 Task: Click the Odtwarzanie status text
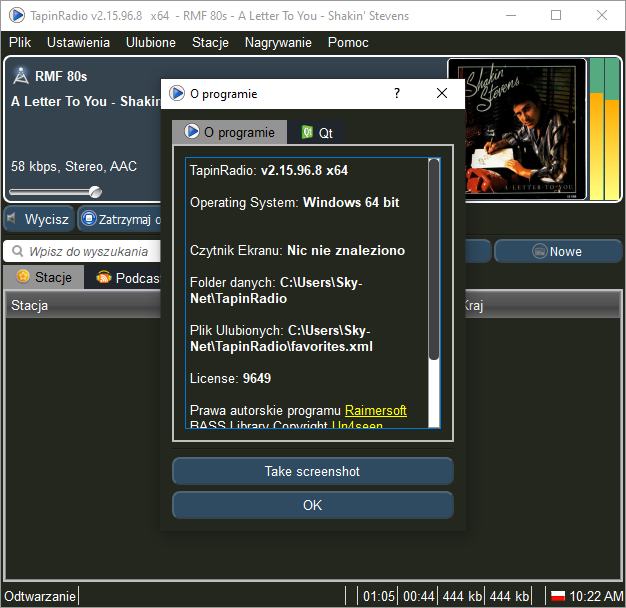(x=40, y=596)
